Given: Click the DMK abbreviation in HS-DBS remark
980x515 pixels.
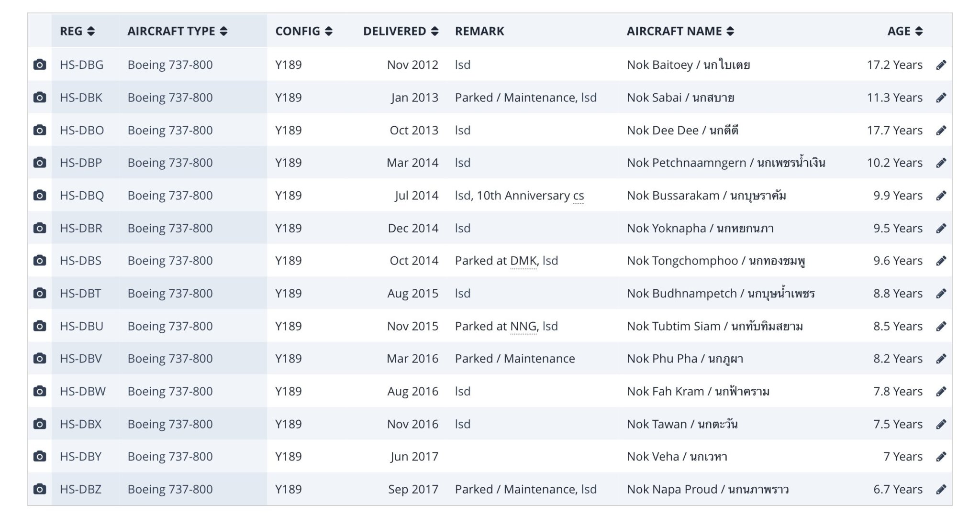Looking at the screenshot, I should 523,261.
